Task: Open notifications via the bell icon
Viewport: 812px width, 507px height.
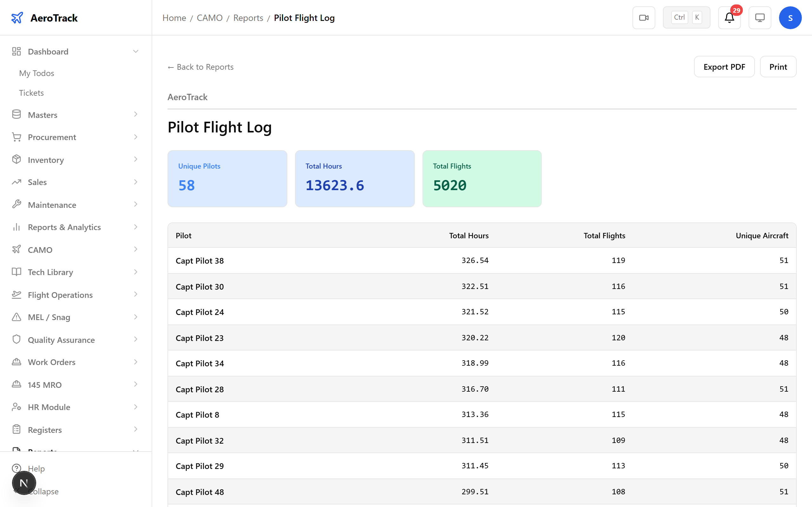Action: [x=729, y=17]
